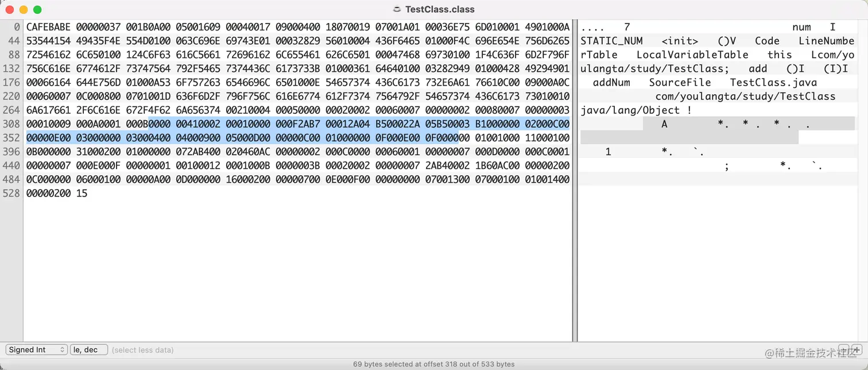This screenshot has width=868, height=370.
Task: Click the plus button in data inspector
Action: point(856,349)
